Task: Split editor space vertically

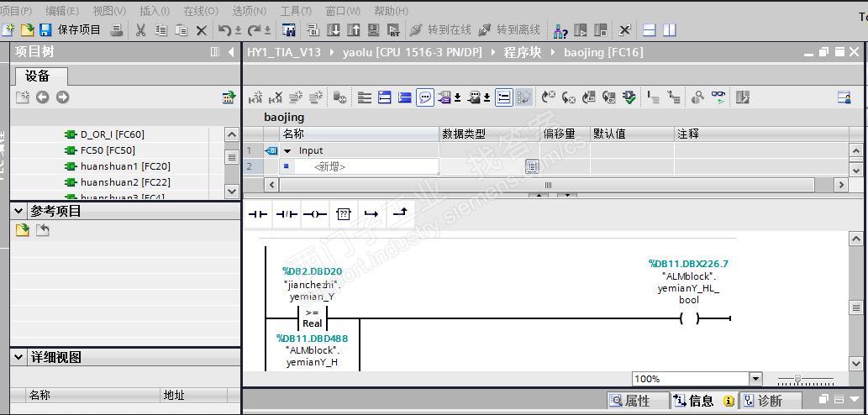Action: [x=670, y=30]
